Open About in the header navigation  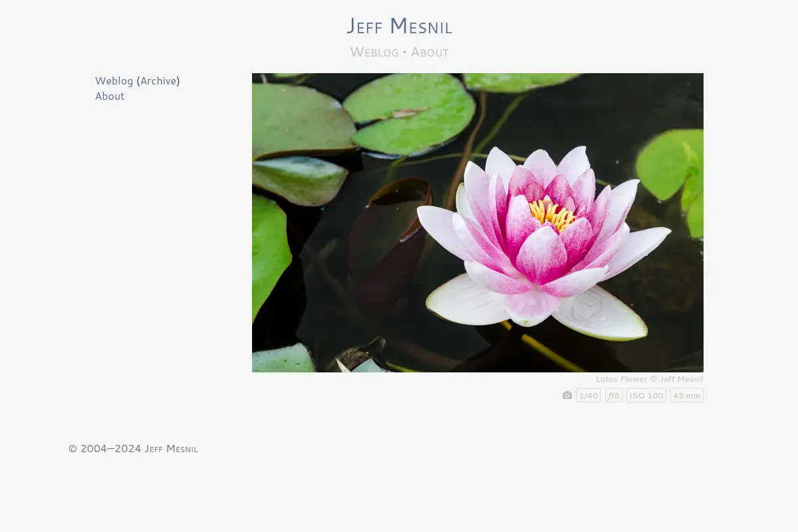[x=430, y=52]
